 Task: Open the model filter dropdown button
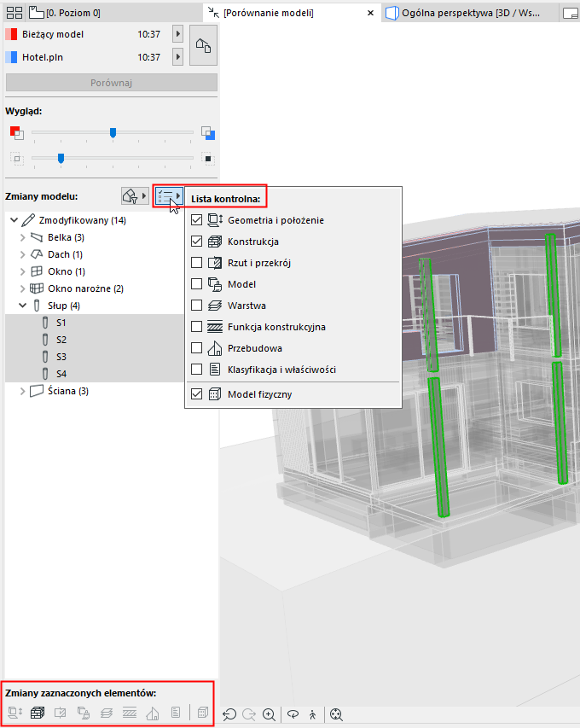click(x=135, y=196)
